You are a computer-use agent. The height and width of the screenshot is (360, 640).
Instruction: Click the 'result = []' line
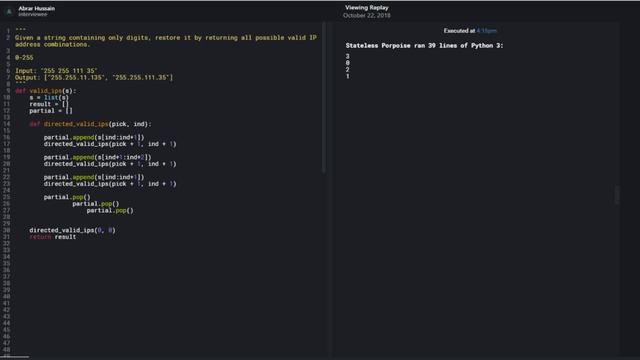coord(49,104)
